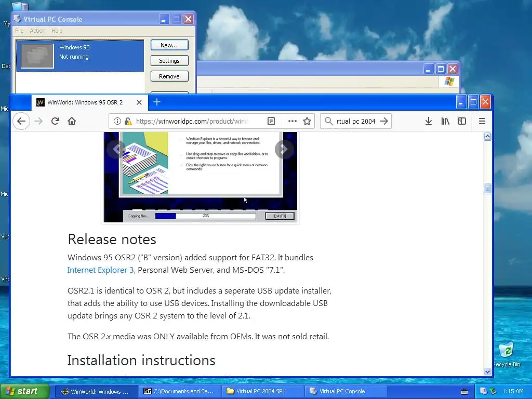
Task: Click the vertical scrollbar thumb
Action: point(487,189)
